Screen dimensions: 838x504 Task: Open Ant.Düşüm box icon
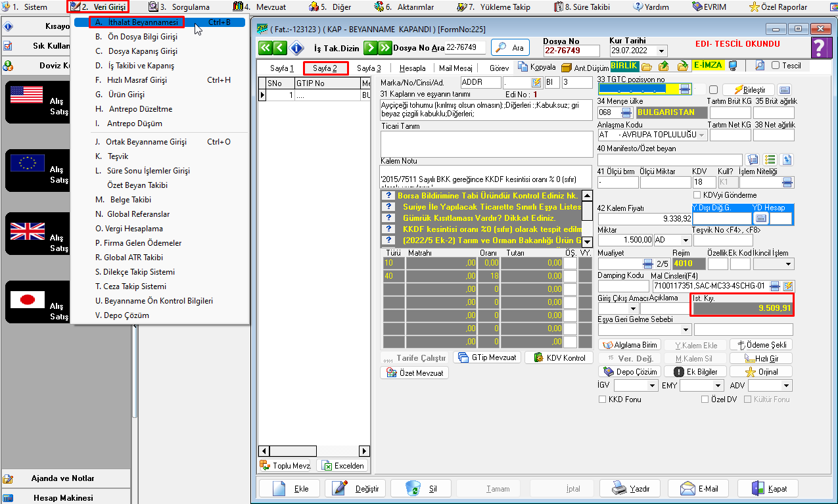(567, 67)
